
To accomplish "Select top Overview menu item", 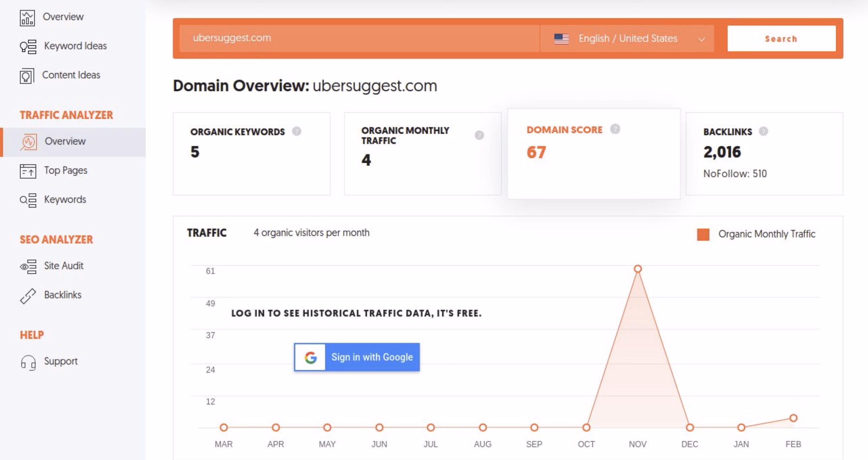I will click(63, 17).
